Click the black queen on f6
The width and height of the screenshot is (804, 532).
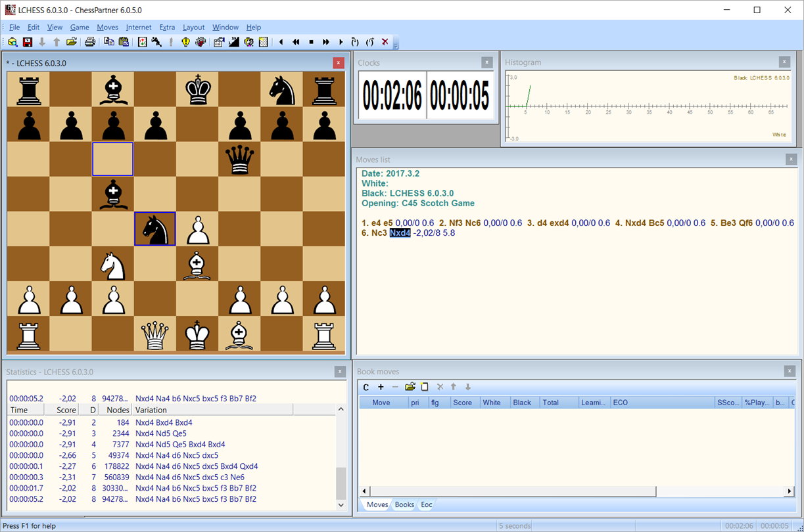pyautogui.click(x=239, y=160)
